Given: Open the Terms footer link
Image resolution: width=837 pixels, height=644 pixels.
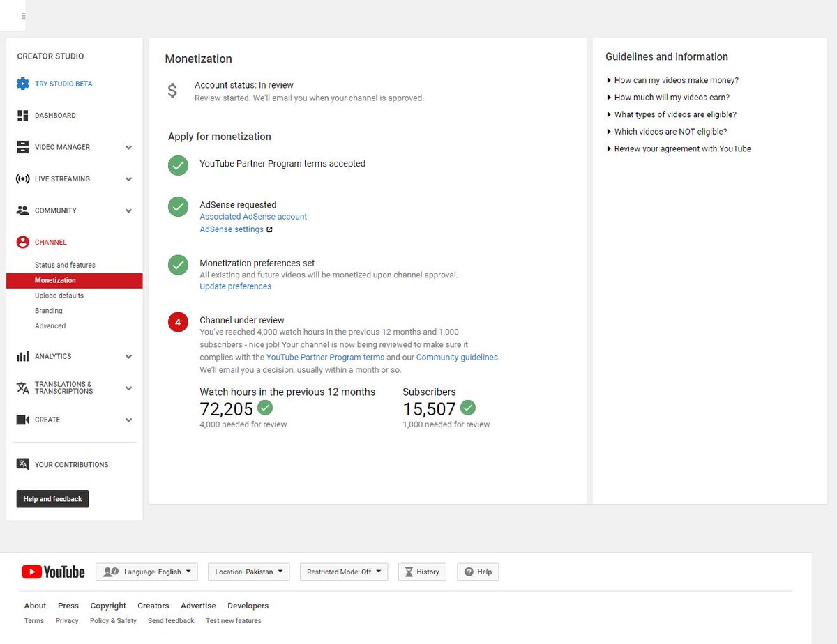Looking at the screenshot, I should tap(33, 620).
